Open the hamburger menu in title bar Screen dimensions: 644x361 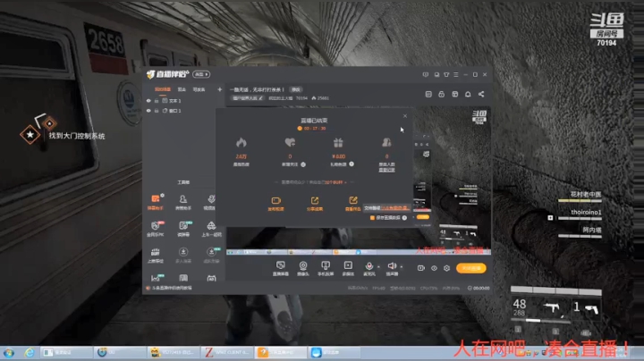pyautogui.click(x=456, y=75)
